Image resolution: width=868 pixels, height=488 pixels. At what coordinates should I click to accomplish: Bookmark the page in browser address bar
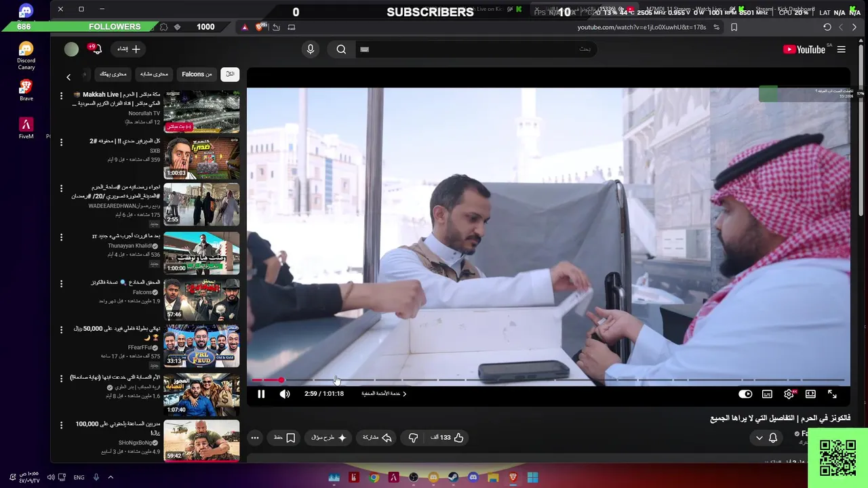pyautogui.click(x=734, y=27)
